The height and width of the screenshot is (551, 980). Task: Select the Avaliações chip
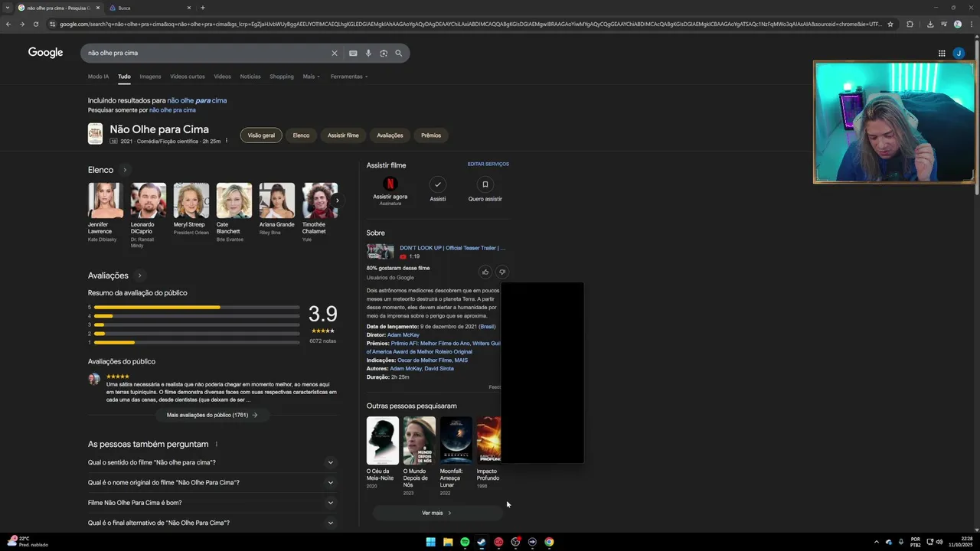pyautogui.click(x=390, y=135)
